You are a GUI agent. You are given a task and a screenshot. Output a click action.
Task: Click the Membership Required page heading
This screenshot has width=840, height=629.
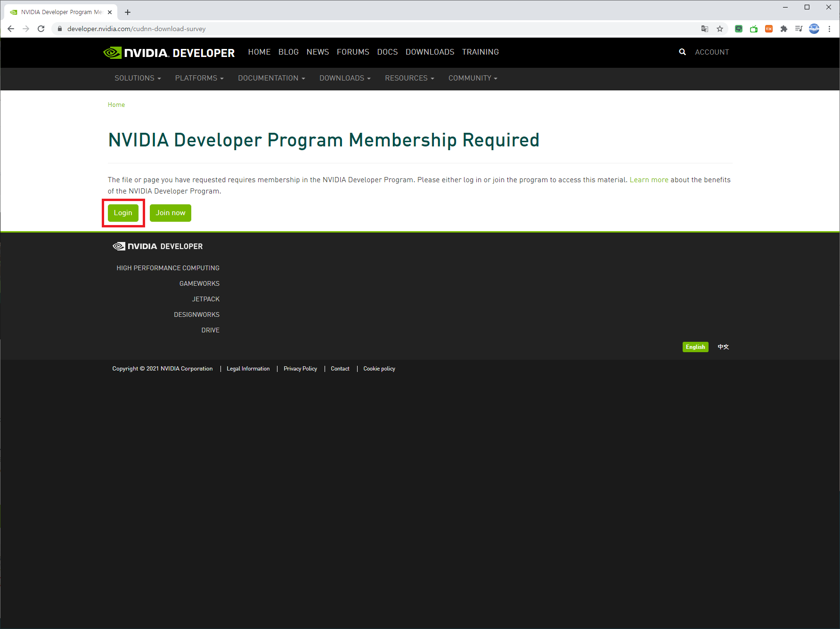[324, 140]
